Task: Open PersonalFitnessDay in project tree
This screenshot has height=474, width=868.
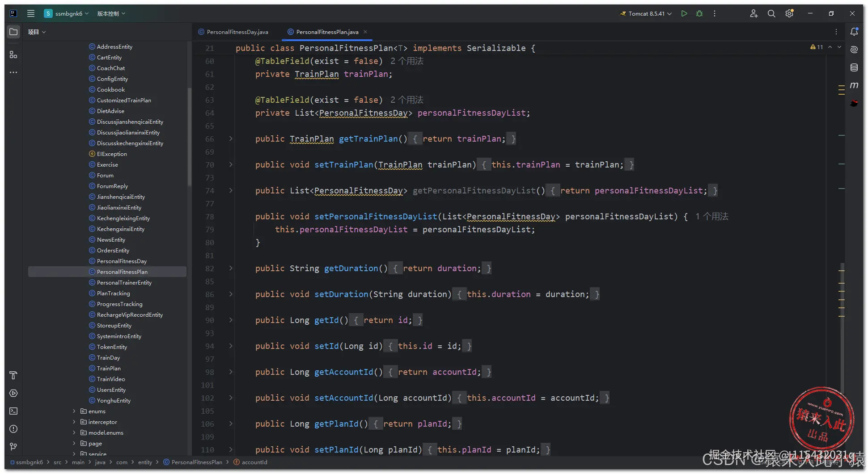Action: coord(122,261)
